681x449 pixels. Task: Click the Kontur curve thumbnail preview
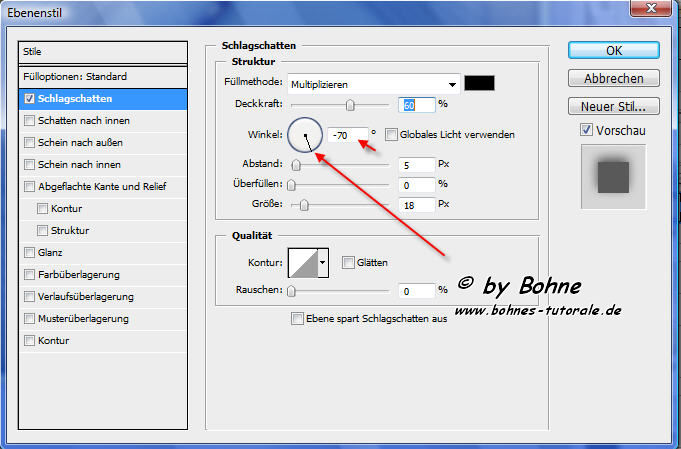301,263
